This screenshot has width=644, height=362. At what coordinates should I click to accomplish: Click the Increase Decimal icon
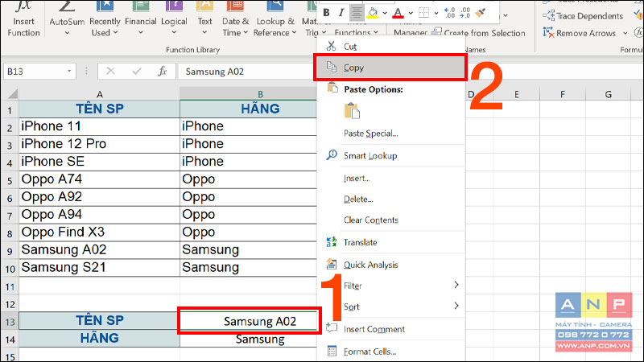pyautogui.click(x=450, y=13)
